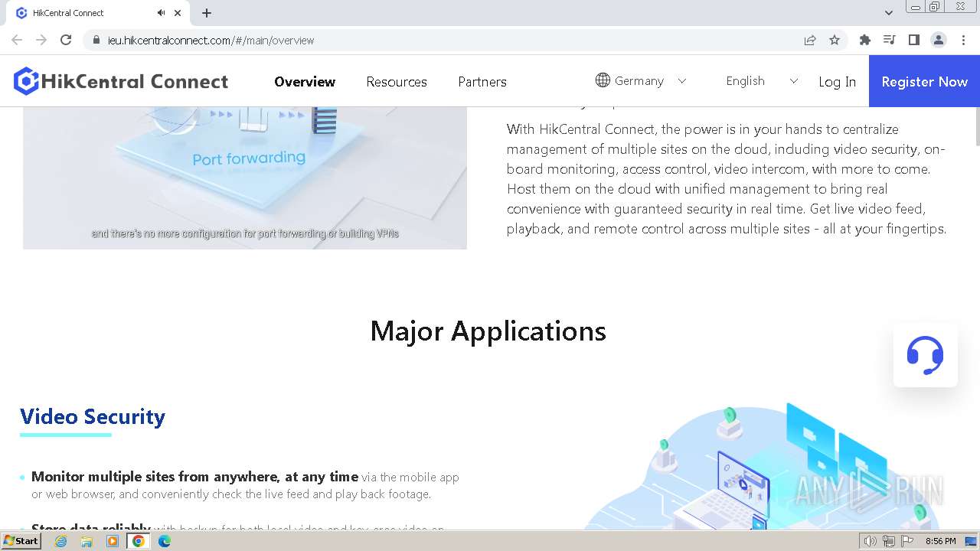The height and width of the screenshot is (551, 980).
Task: Mute the tab using speaker icon
Action: [x=161, y=13]
